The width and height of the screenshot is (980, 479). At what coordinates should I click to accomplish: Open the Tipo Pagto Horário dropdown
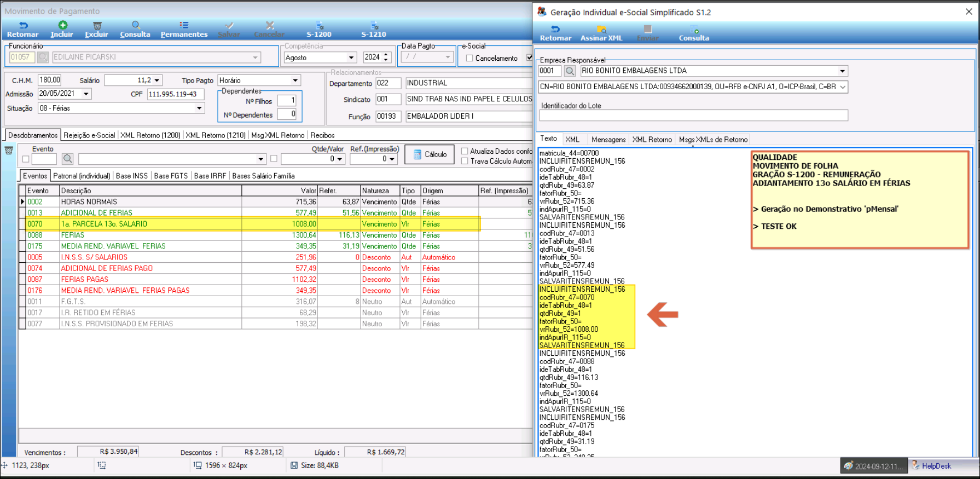[295, 80]
